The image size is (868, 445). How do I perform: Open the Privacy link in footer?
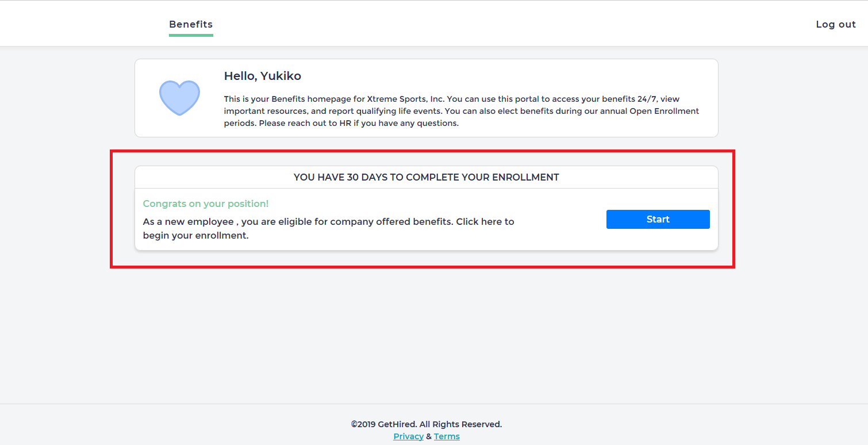[x=408, y=436]
